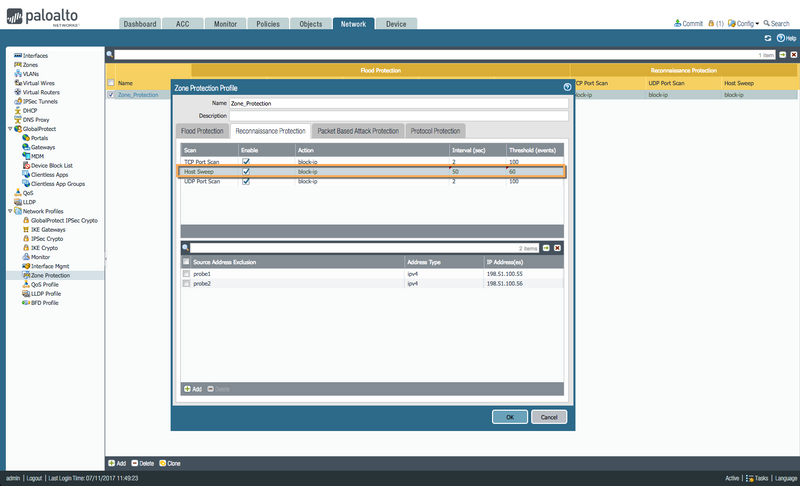
Task: Click the Commit icon in top bar
Action: 677,23
